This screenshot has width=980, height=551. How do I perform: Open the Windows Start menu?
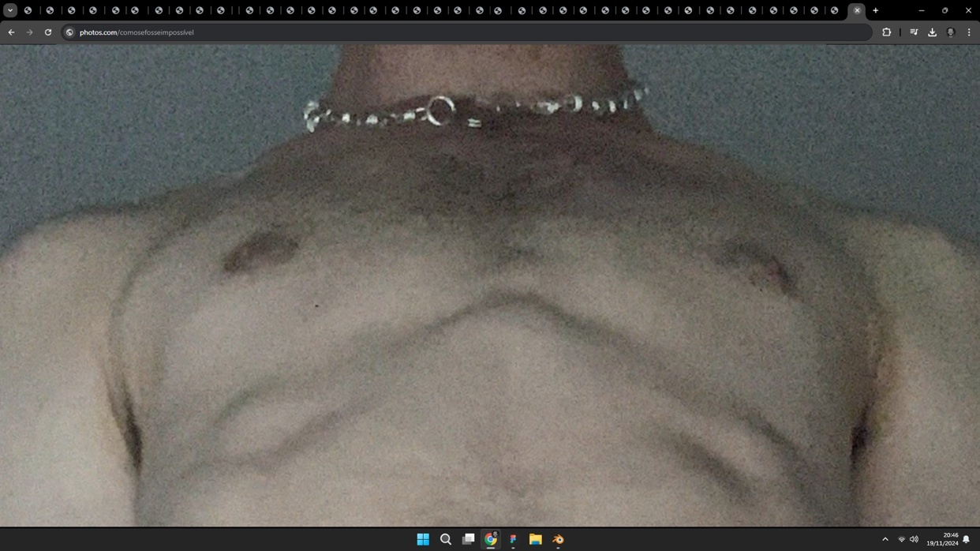423,540
